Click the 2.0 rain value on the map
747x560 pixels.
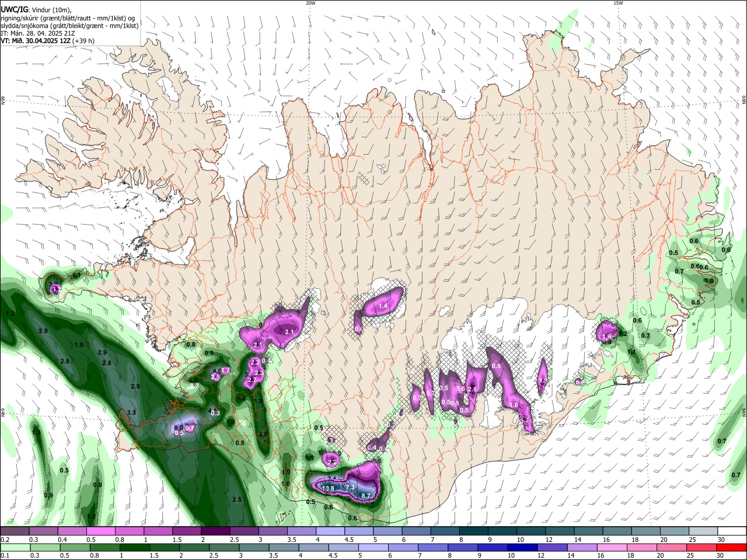point(263,434)
